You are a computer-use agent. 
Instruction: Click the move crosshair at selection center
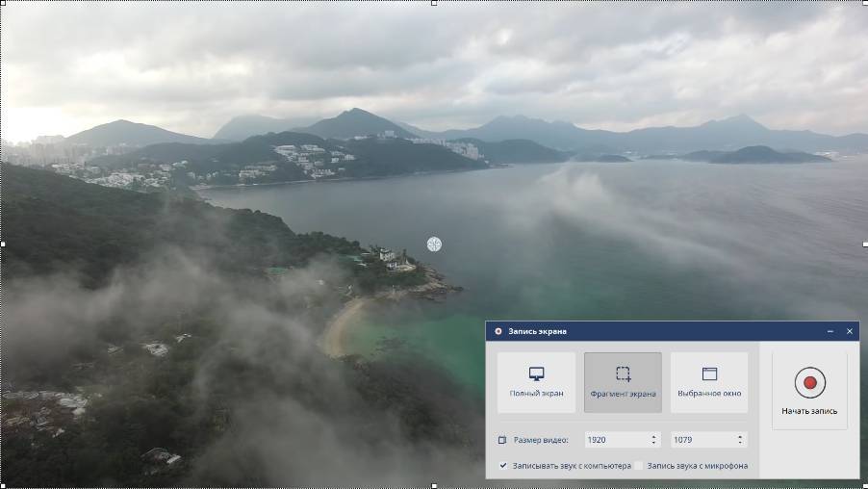click(x=434, y=244)
